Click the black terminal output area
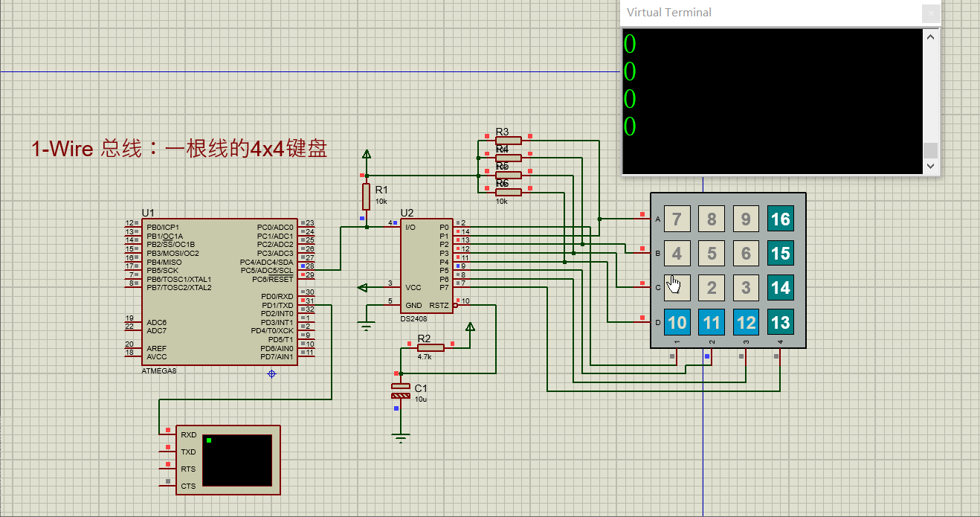Screen dimensions: 980x517 point(772,101)
